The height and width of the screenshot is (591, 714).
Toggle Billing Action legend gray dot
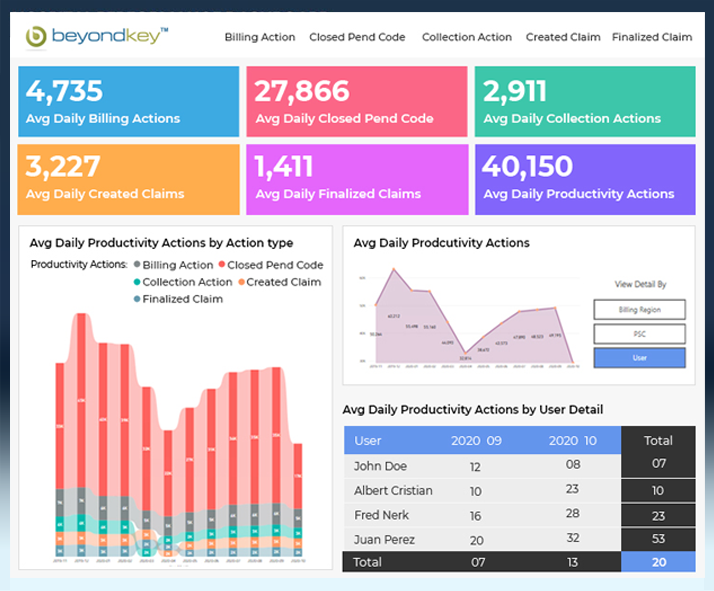point(136,265)
